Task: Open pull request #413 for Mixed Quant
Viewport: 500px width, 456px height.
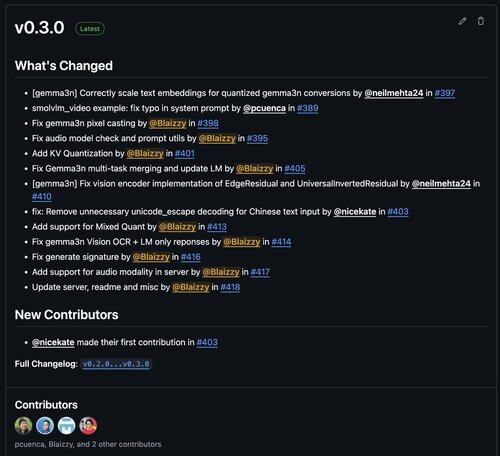Action: (x=217, y=227)
